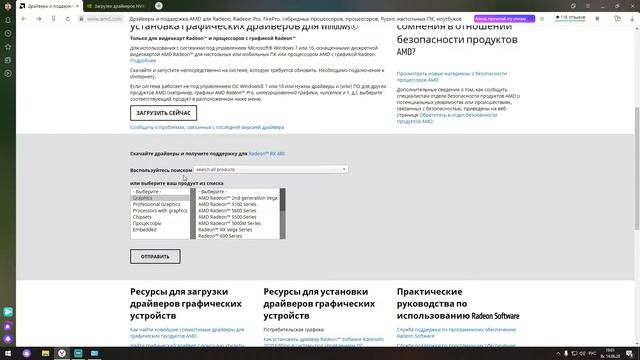
Task: Open the green messenger icon in sidebar
Action: [8, 312]
